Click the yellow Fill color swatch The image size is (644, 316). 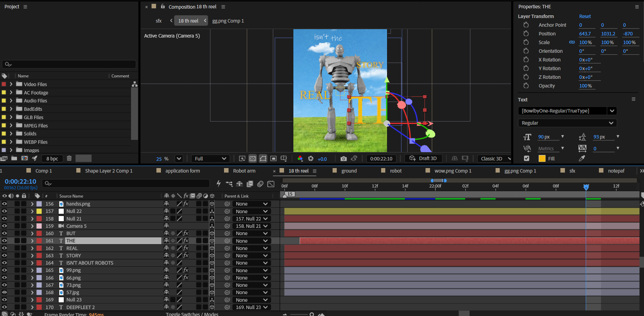[x=542, y=158]
